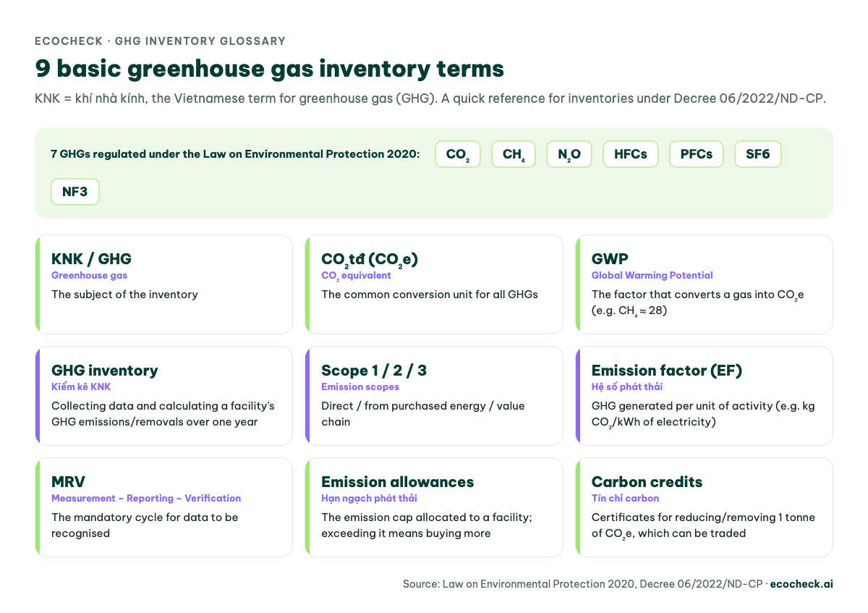Image resolution: width=868 pixels, height=613 pixels.
Task: Click the NF3 chip
Action: [75, 192]
